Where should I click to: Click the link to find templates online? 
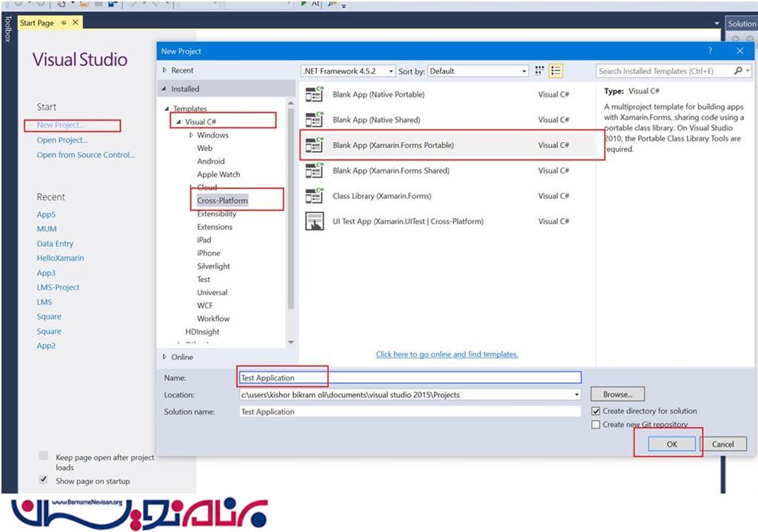pos(446,354)
